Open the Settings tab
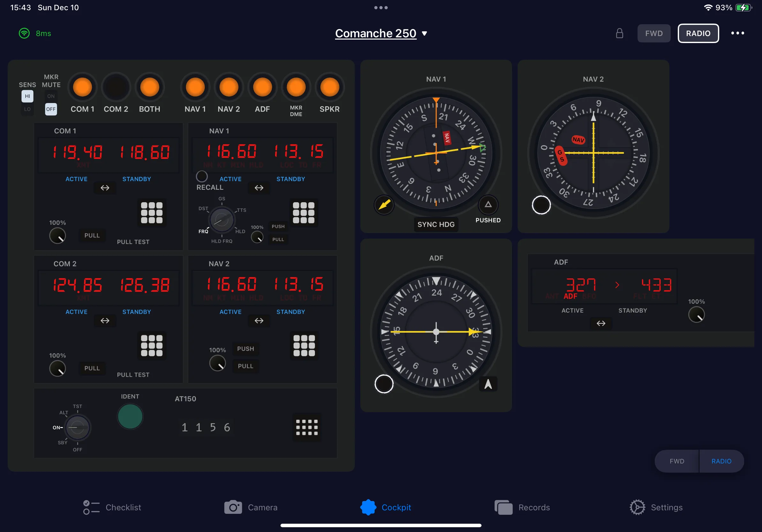Screen dimensions: 762x532 (656, 507)
